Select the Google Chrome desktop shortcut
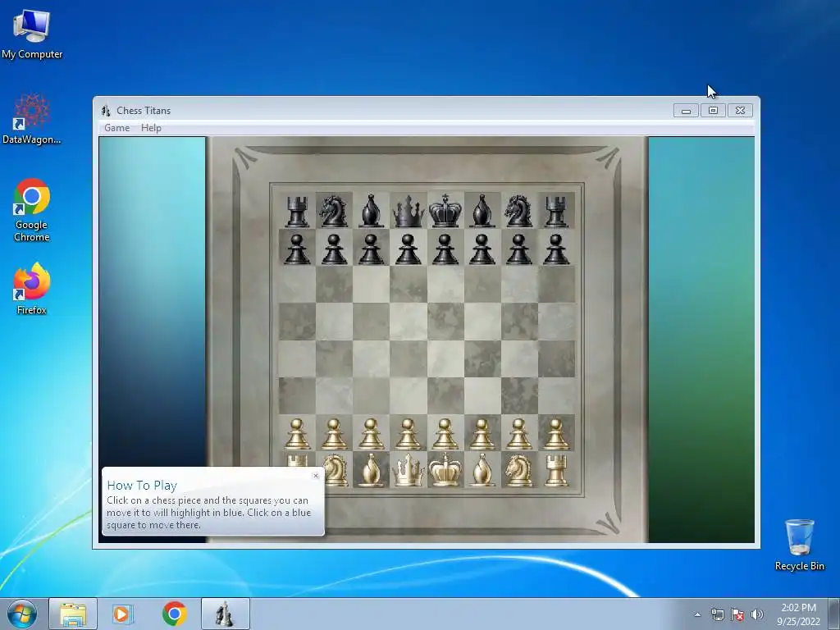The width and height of the screenshot is (840, 630). [32, 210]
